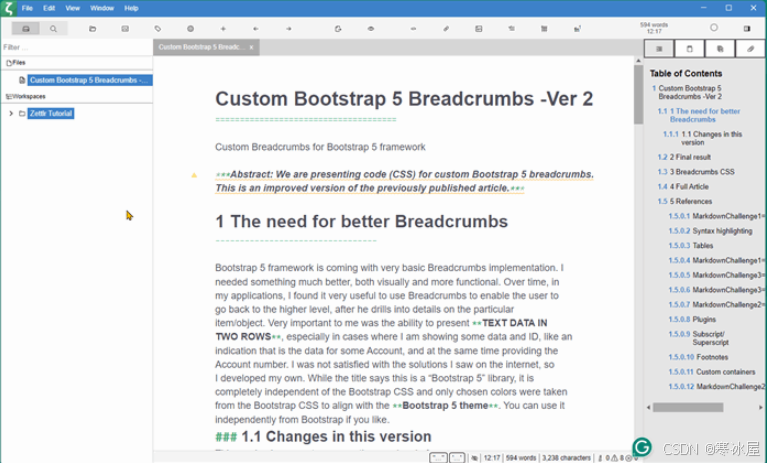Insert link with toolbar link icon
767x463 pixels.
pyautogui.click(x=446, y=29)
